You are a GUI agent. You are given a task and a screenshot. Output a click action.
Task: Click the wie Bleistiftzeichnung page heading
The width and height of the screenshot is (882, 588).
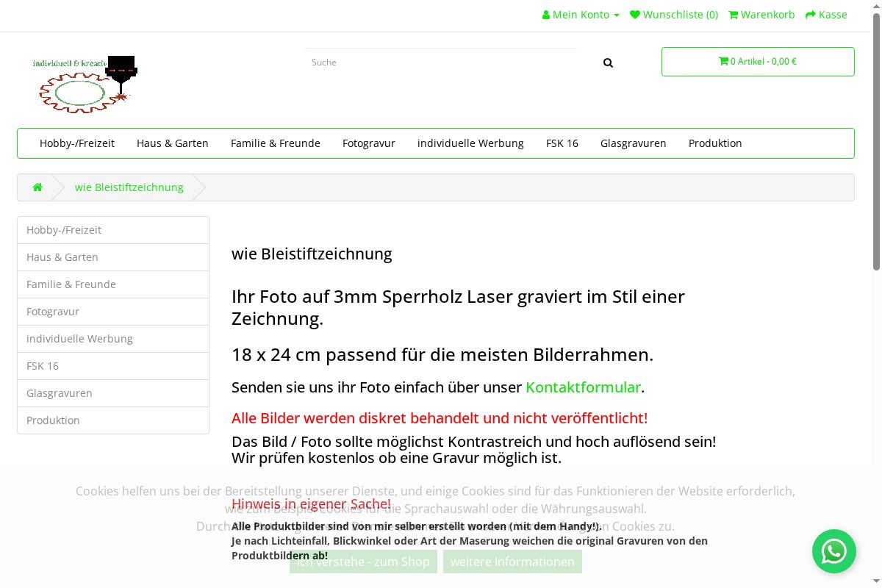tap(312, 254)
